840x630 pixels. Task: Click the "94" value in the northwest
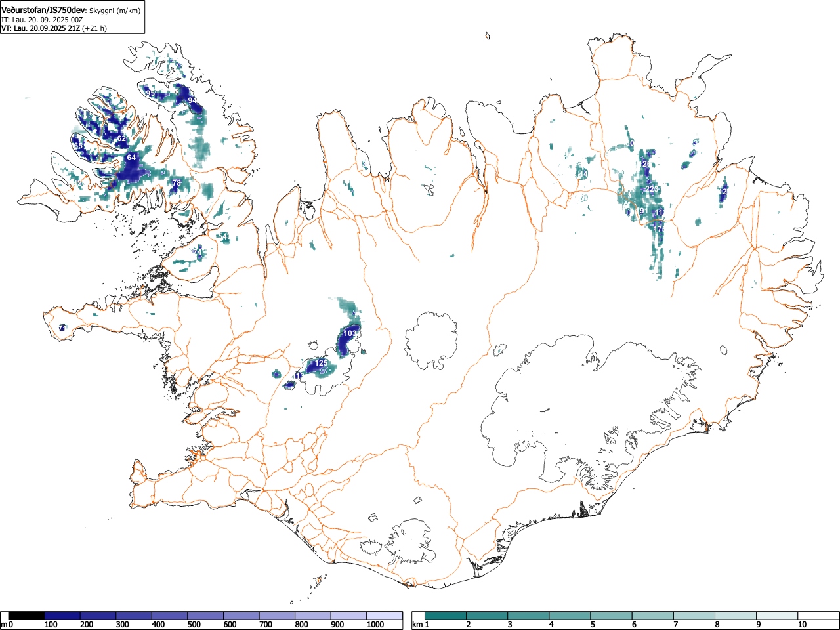pyautogui.click(x=192, y=100)
